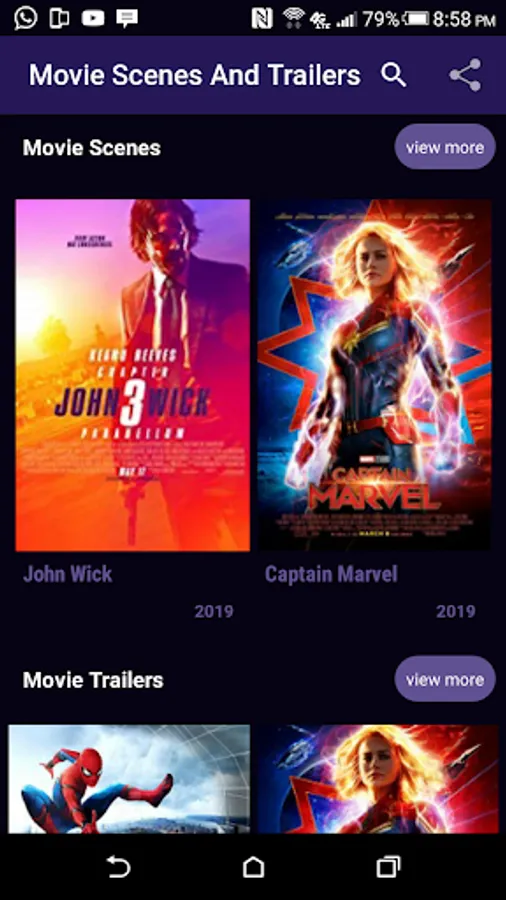The image size is (506, 900).
Task: Tap the message notification icon
Action: click(x=127, y=19)
